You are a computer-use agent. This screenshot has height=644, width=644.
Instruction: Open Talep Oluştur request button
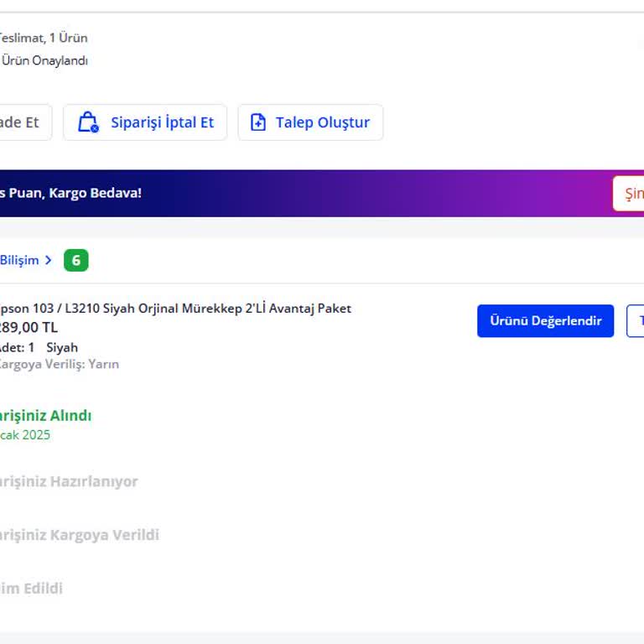click(x=310, y=122)
